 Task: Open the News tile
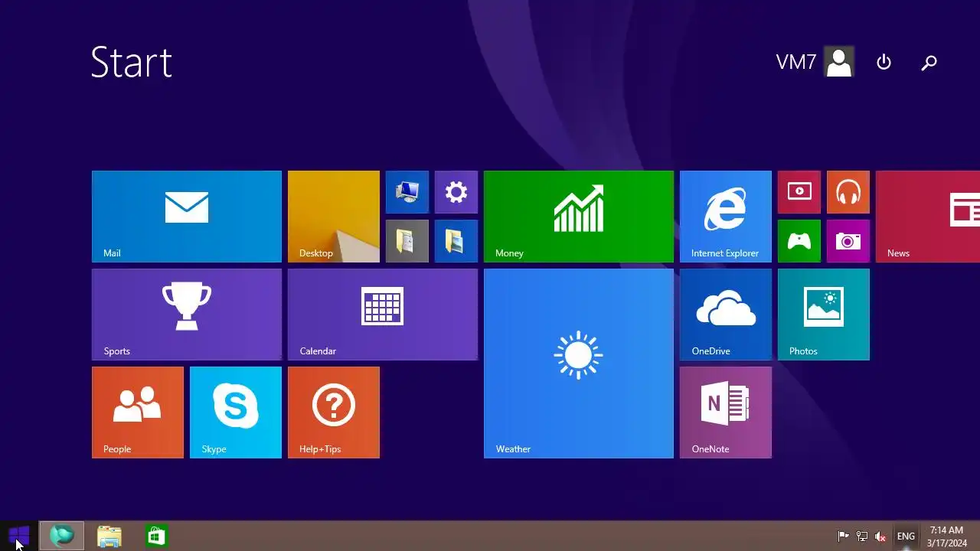click(928, 217)
